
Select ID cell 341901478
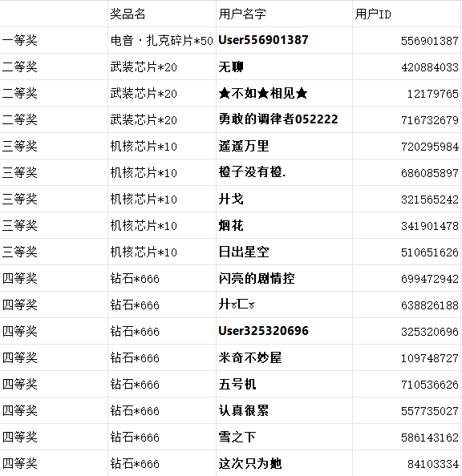407,225
